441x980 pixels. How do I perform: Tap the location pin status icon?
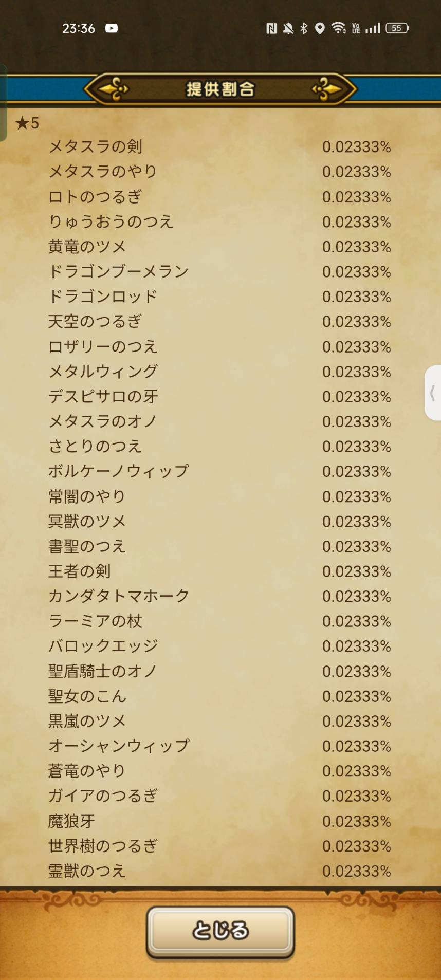[x=320, y=28]
